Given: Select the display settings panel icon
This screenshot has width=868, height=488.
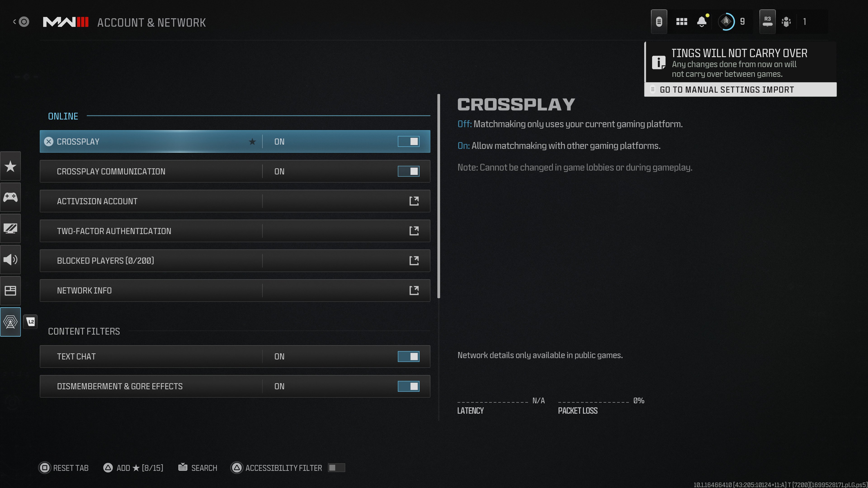Looking at the screenshot, I should [x=11, y=228].
